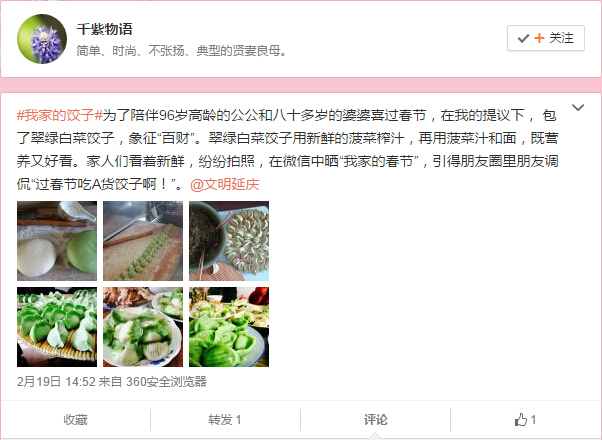Click the thumbs-up like icon
The height and width of the screenshot is (440, 602).
pos(521,420)
